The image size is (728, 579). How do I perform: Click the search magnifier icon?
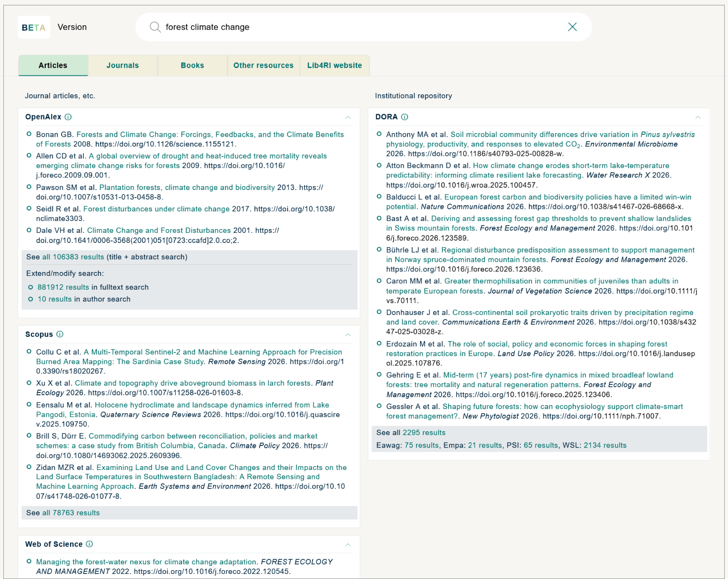[155, 27]
